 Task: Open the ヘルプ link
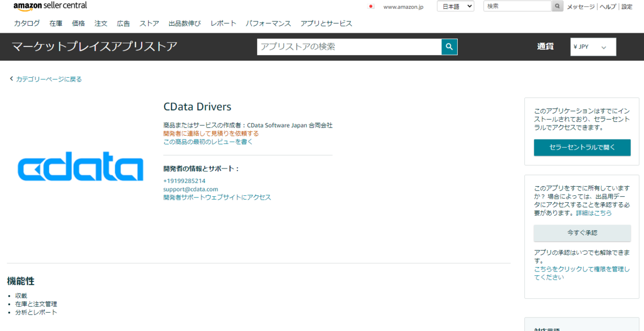[608, 6]
